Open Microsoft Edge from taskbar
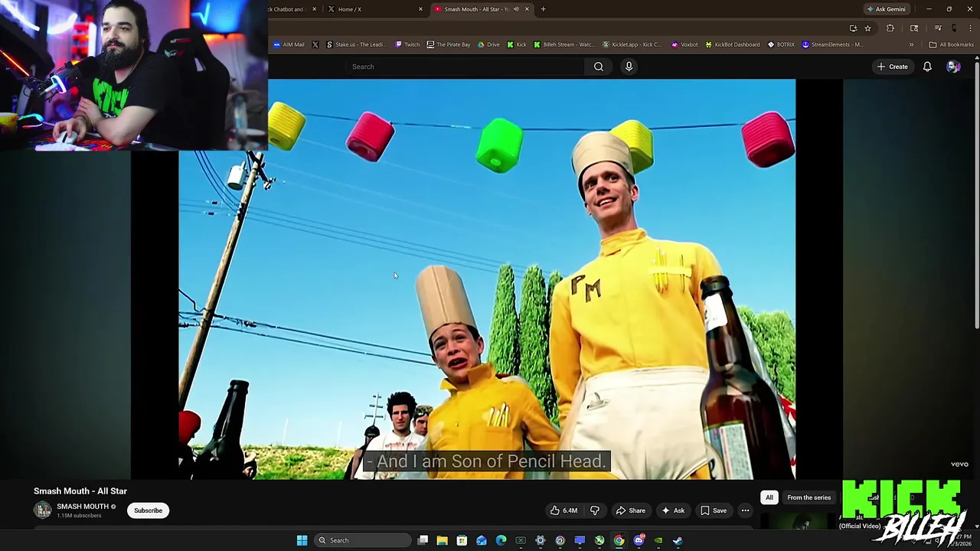This screenshot has height=551, width=980. point(501,540)
